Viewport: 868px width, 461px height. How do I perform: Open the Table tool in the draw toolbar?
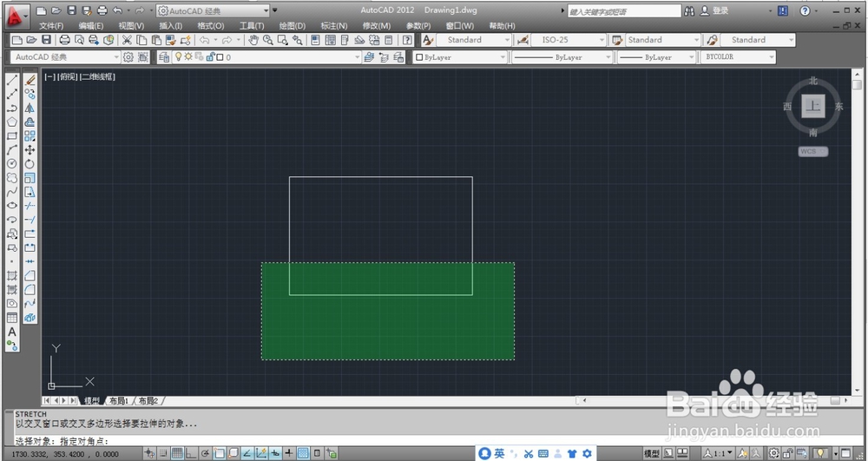coord(11,318)
